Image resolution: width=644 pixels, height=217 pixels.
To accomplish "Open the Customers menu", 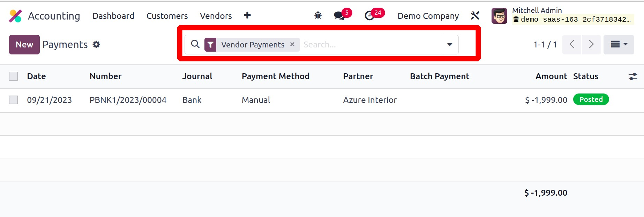I will point(167,16).
